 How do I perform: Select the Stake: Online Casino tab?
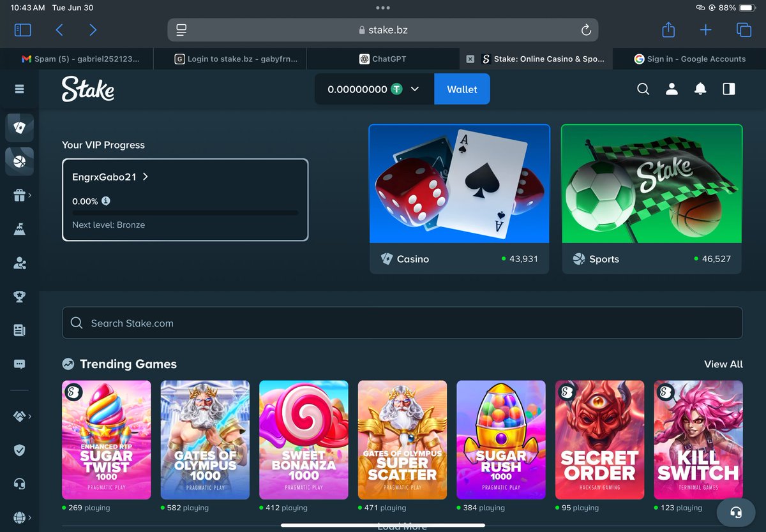pyautogui.click(x=543, y=59)
